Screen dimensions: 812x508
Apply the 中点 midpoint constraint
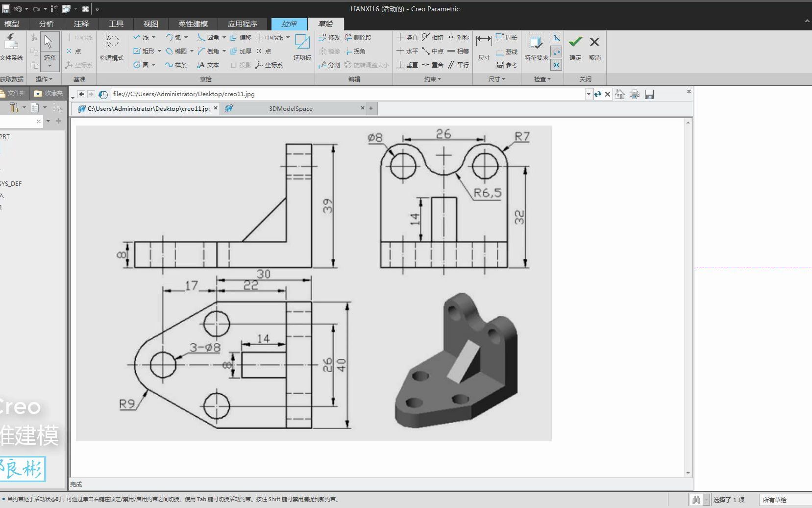tap(433, 51)
